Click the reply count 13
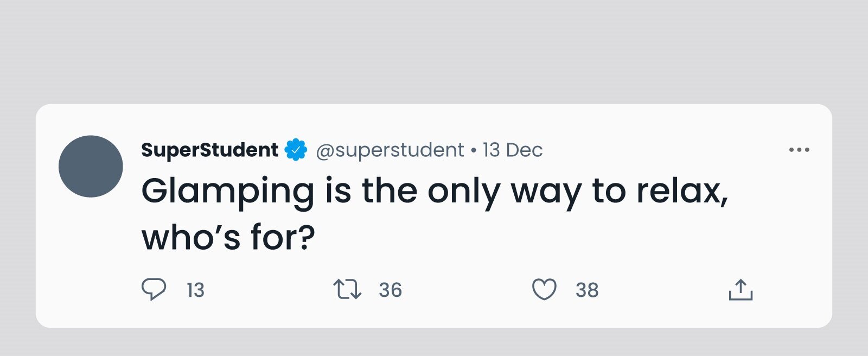This screenshot has height=356, width=868. point(195,290)
